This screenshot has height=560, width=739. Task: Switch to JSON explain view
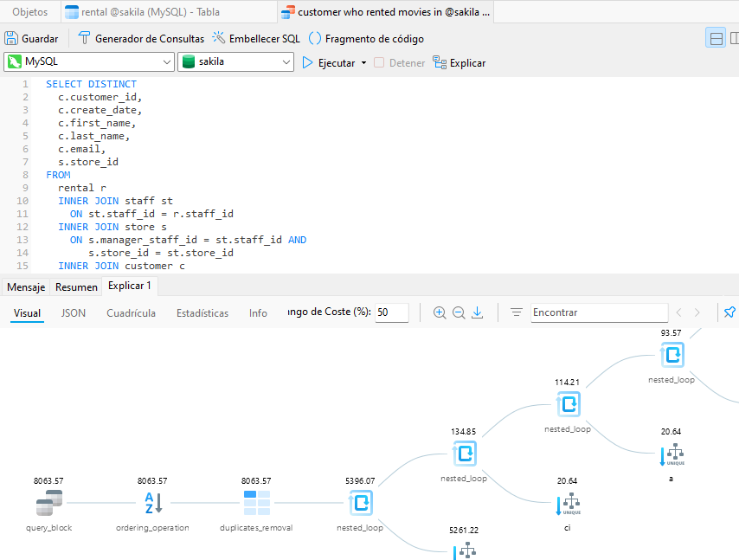coord(73,313)
